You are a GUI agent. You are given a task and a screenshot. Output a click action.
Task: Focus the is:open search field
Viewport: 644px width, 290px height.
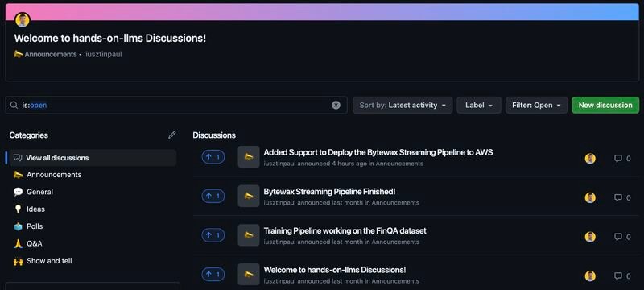(x=175, y=106)
